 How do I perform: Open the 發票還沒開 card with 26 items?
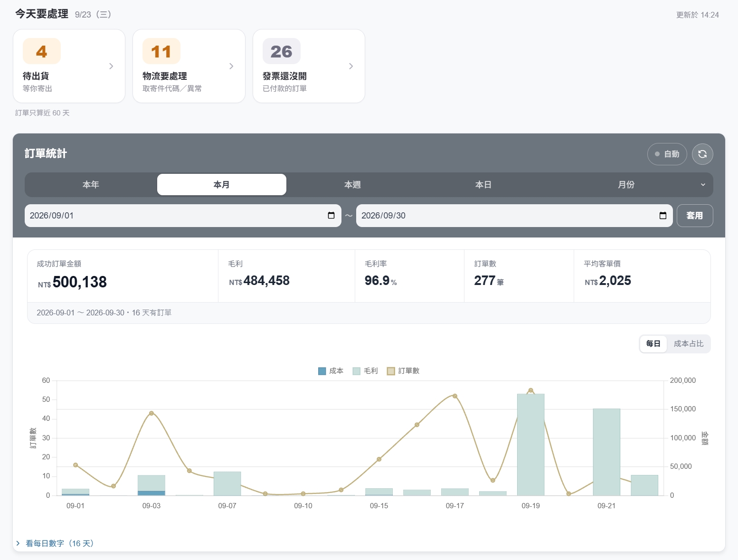point(309,66)
